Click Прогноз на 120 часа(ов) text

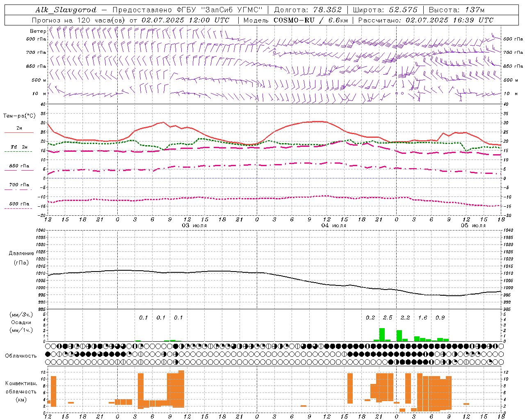(79, 20)
